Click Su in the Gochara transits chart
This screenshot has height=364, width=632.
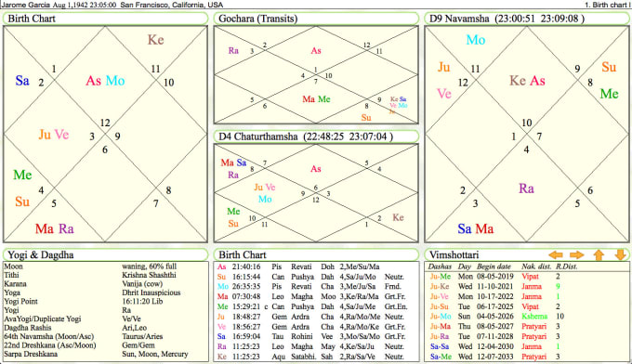[x=366, y=118]
